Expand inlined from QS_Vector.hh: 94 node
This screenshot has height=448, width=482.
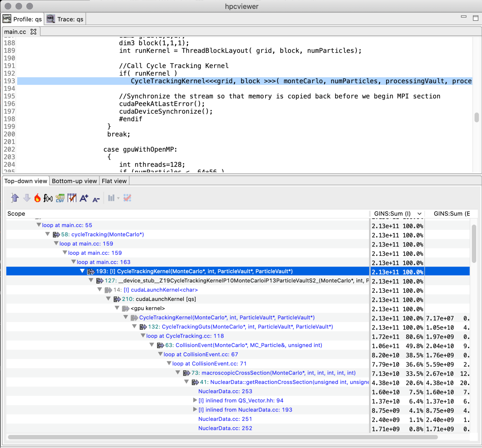[195, 400]
